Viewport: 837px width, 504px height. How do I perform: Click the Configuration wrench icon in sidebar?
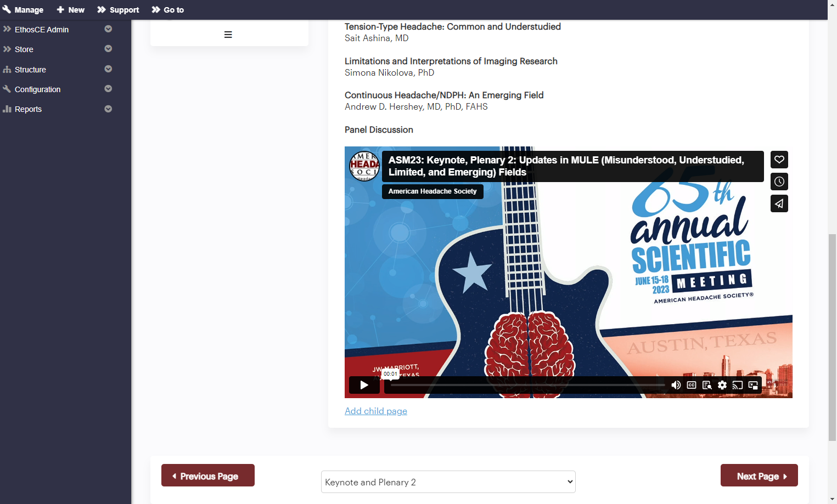coord(7,89)
